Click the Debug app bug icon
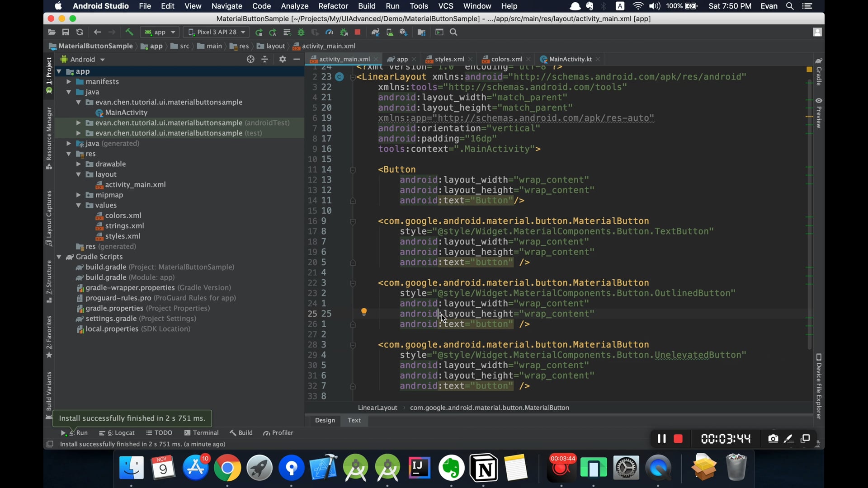This screenshot has width=868, height=488. tap(301, 32)
